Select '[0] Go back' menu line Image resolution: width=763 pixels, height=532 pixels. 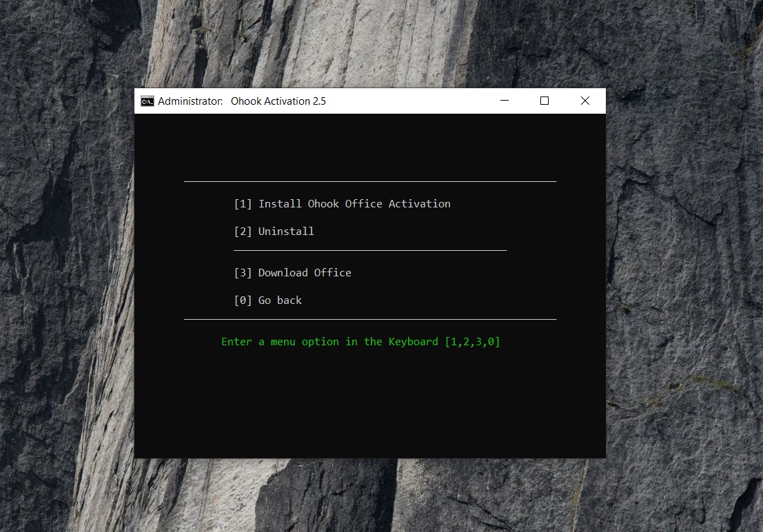pos(267,300)
